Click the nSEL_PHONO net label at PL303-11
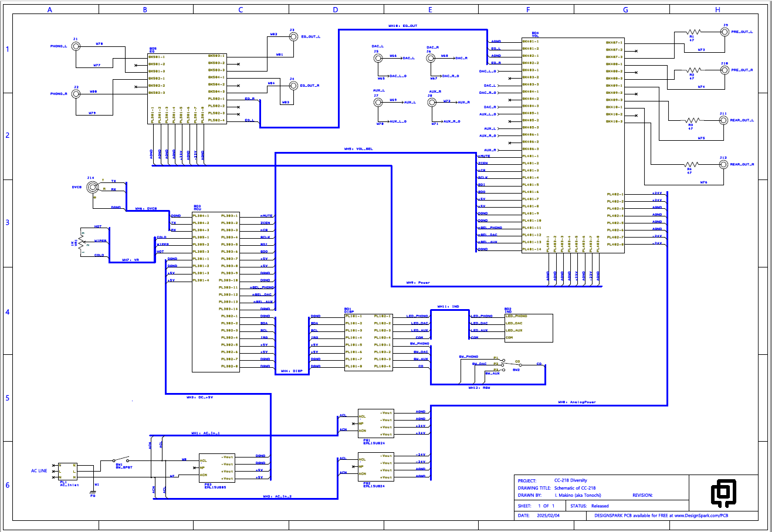This screenshot has width=772, height=532. pos(262,287)
